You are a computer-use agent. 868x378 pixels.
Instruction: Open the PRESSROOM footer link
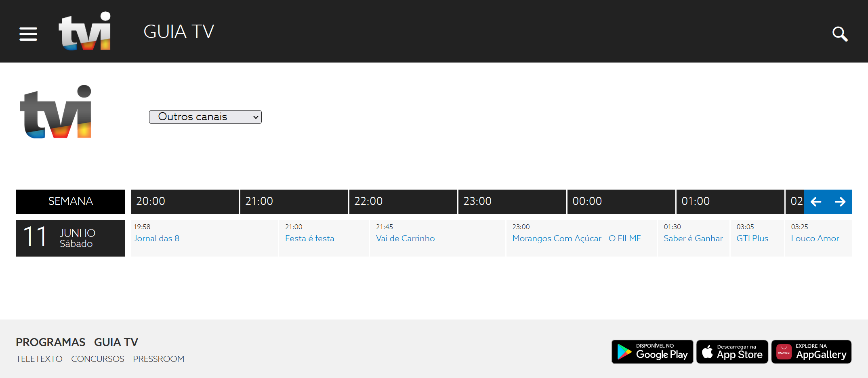(x=158, y=359)
